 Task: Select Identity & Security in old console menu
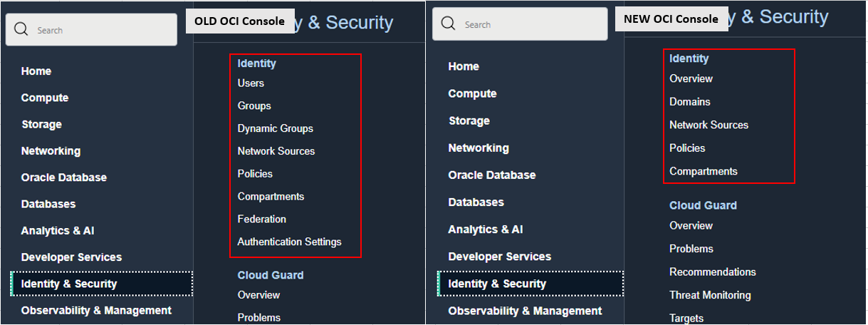click(102, 284)
